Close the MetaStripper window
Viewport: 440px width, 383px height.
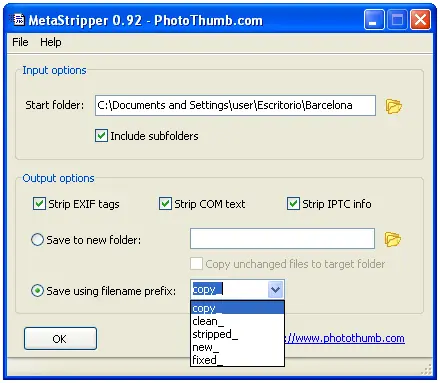pos(420,20)
